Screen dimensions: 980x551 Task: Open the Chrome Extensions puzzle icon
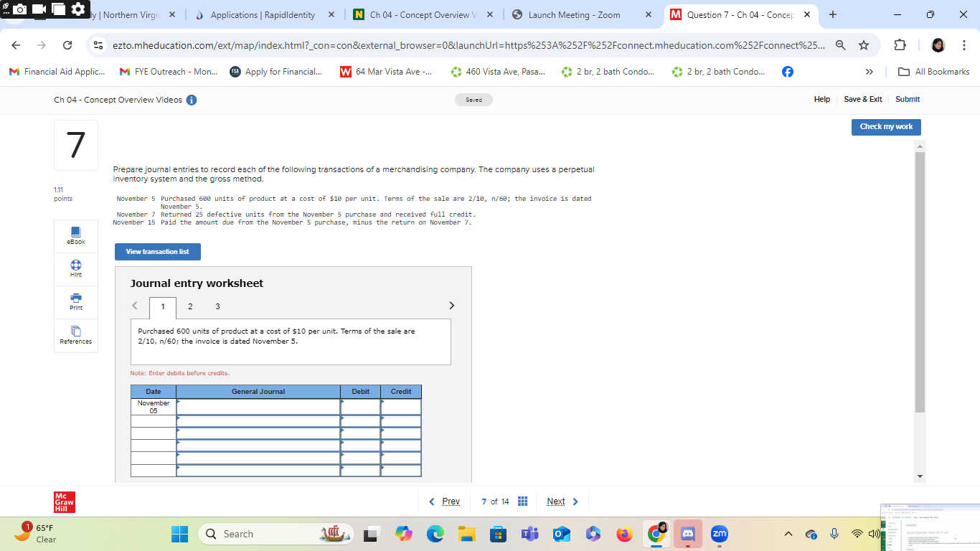click(x=900, y=45)
